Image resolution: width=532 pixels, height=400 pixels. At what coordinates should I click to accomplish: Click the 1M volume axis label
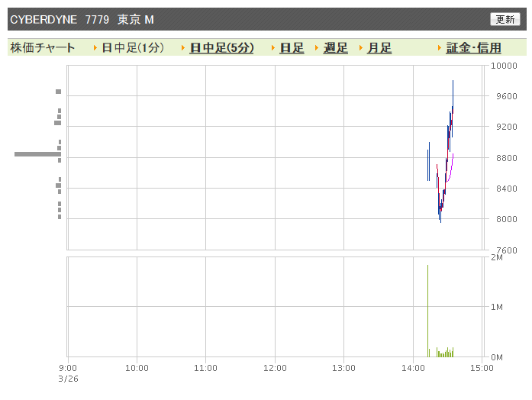(497, 307)
